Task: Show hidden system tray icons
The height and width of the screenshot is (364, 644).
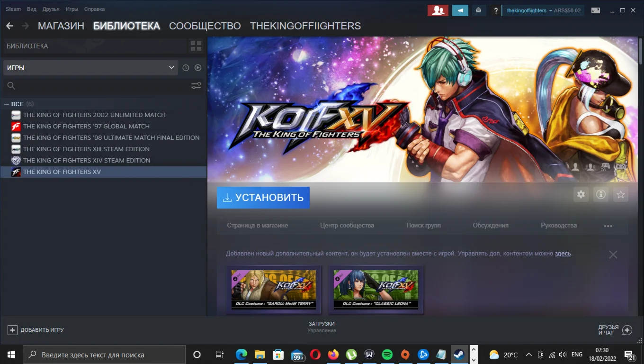Action: pos(528,355)
